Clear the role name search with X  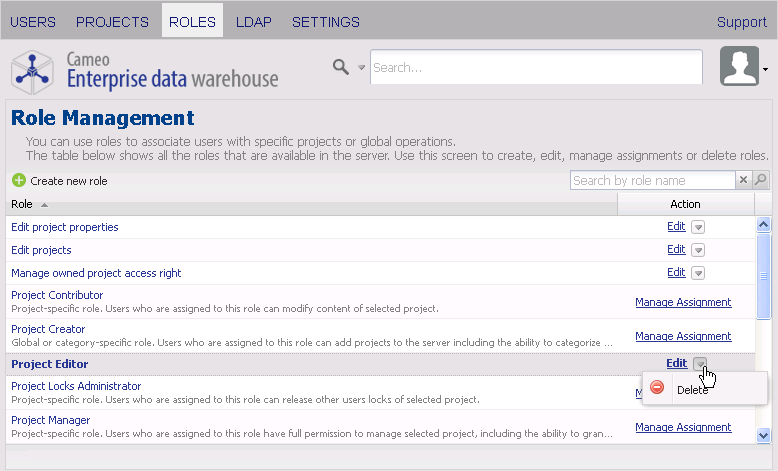(743, 180)
